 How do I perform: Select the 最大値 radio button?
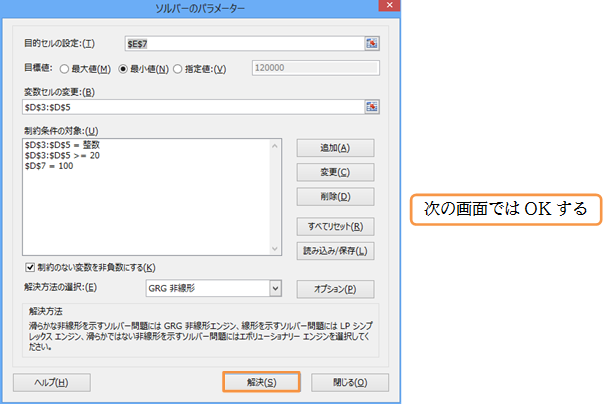click(66, 69)
